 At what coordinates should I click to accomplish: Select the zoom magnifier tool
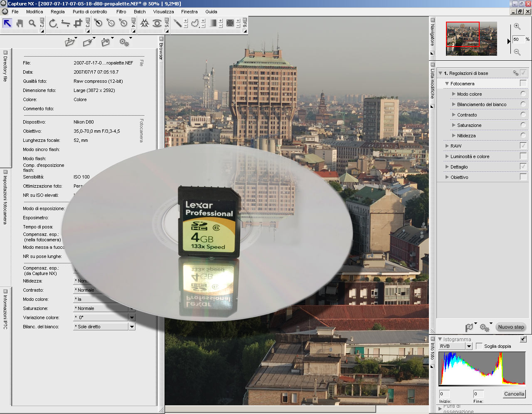point(32,23)
